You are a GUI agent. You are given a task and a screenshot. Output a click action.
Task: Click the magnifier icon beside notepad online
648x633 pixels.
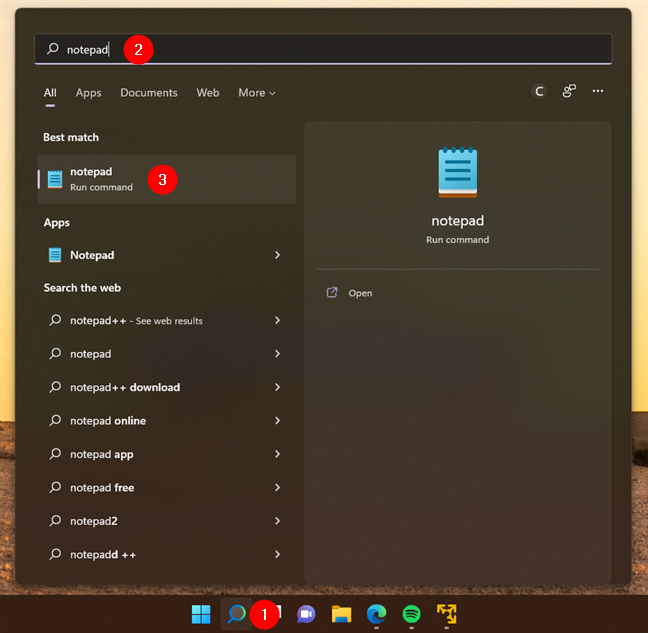tap(55, 420)
